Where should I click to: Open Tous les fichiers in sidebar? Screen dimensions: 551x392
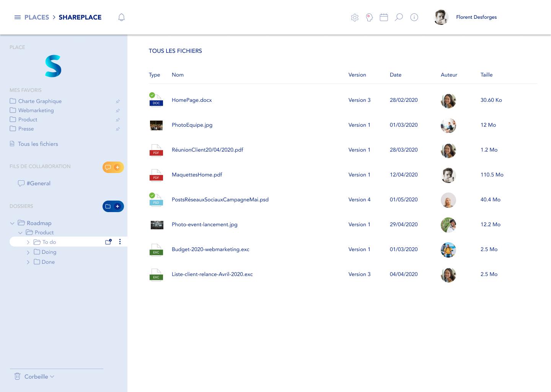pos(34,144)
